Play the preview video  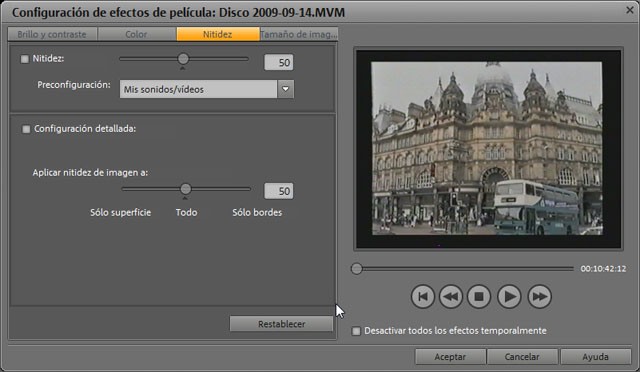click(x=509, y=296)
